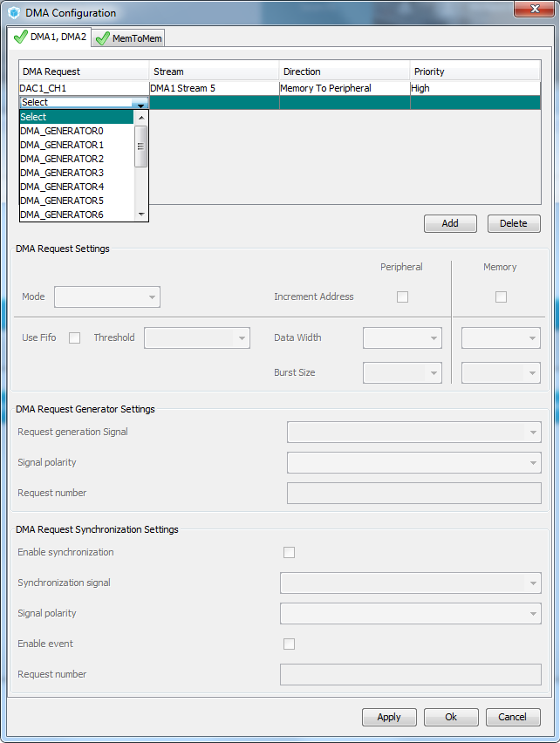Image resolution: width=560 pixels, height=743 pixels.
Task: Open the Memory Burst Size dropdown
Action: (501, 373)
